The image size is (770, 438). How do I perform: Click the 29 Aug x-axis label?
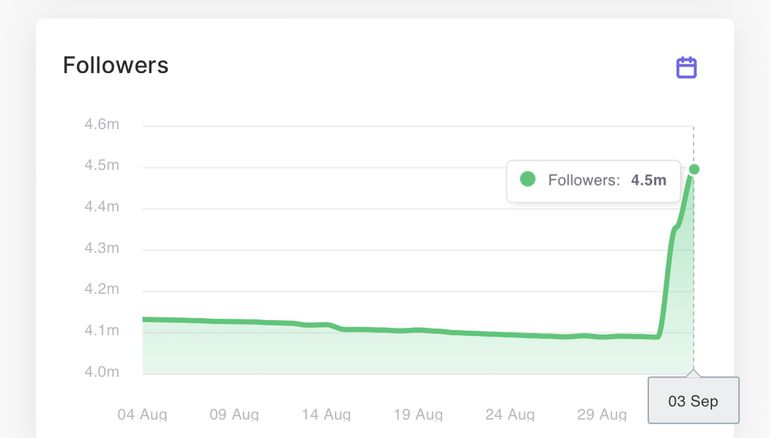tap(601, 414)
